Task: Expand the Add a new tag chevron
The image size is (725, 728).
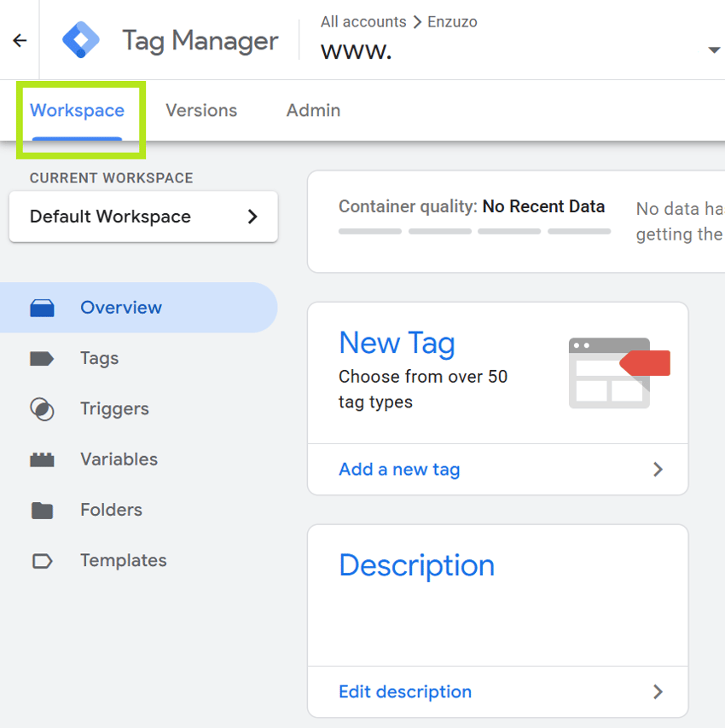Action: coord(658,469)
